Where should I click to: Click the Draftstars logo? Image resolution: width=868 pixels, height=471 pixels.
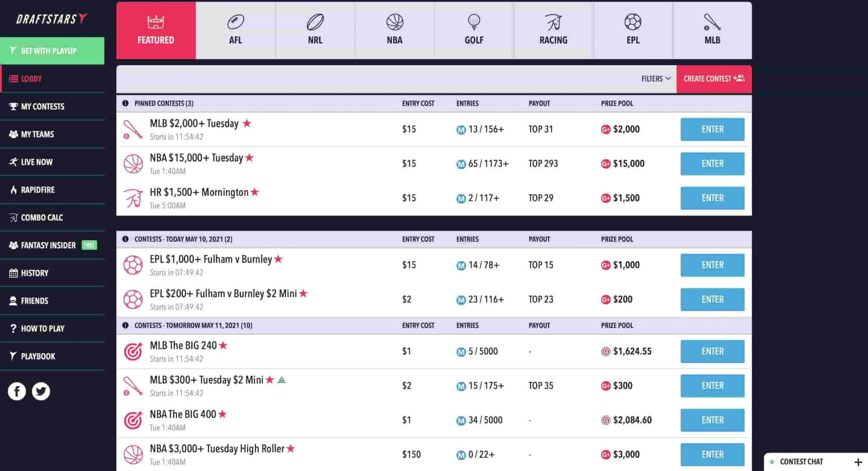52,19
